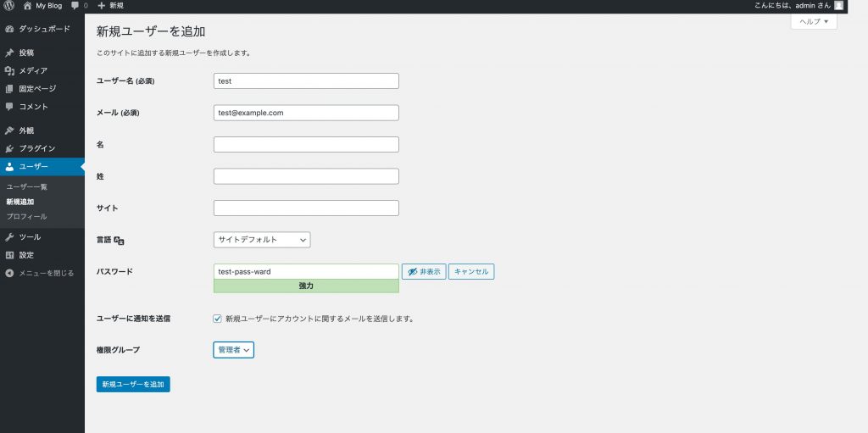
Task: Click the 新規ユーザーを追加 submit button
Action: [133, 385]
